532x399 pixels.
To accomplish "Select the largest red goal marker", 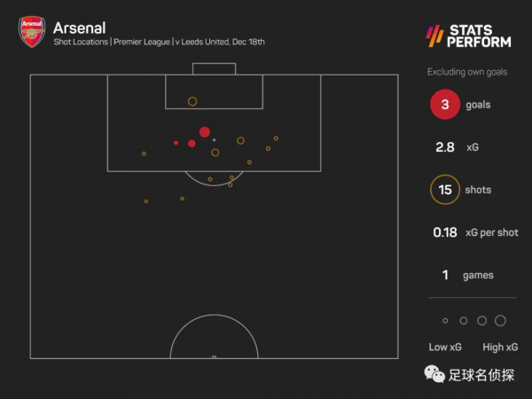I will click(205, 132).
